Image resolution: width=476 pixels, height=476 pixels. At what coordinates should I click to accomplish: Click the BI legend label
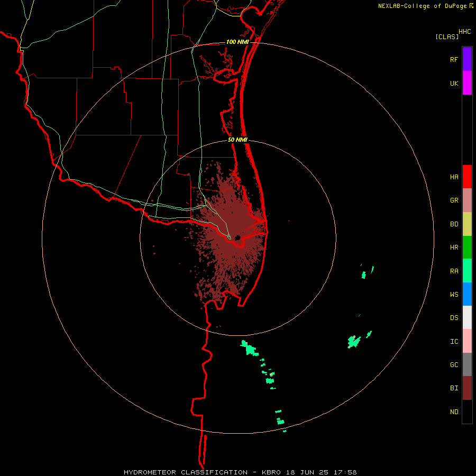pyautogui.click(x=454, y=388)
